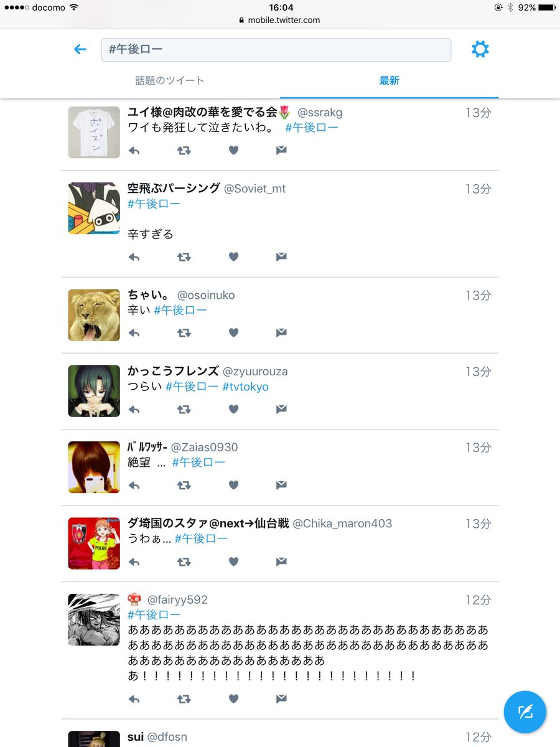View profile of 空飛ぶパーシング
The height and width of the screenshot is (747, 560).
coord(174,188)
